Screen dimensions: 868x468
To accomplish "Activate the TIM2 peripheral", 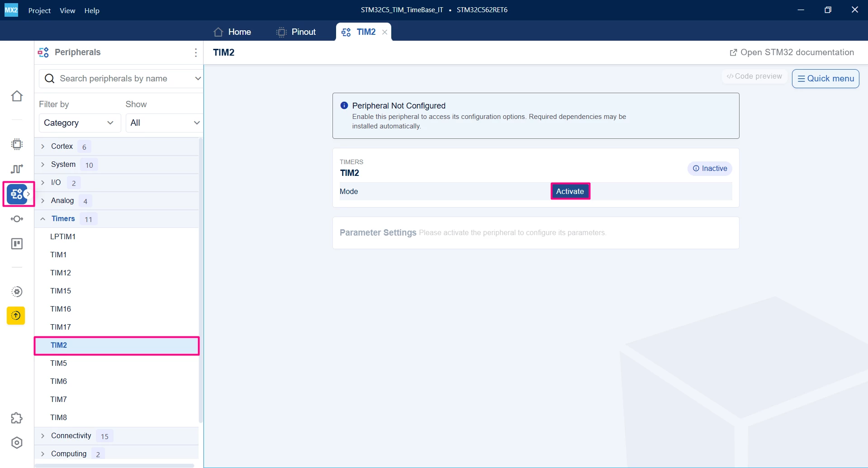I will pyautogui.click(x=570, y=191).
